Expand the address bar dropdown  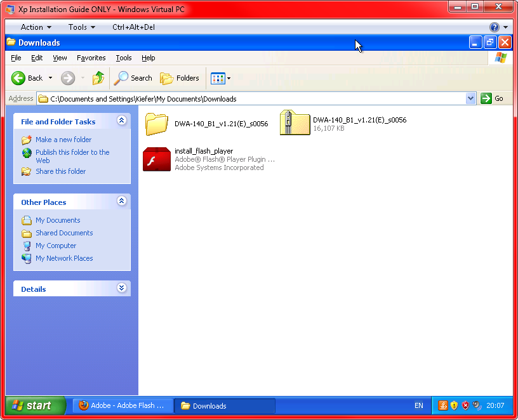click(471, 98)
